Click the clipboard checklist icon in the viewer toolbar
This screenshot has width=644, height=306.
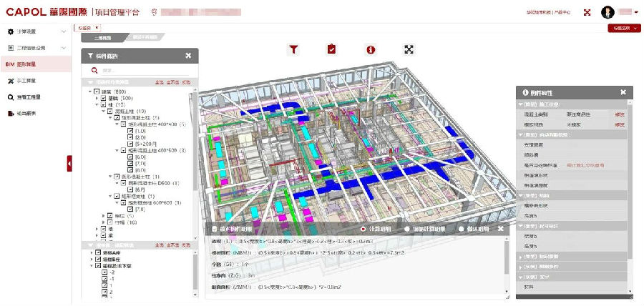coord(331,49)
